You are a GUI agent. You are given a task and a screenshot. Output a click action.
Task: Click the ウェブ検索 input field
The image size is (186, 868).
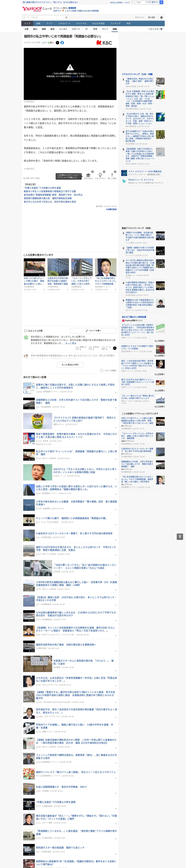coord(138,2)
